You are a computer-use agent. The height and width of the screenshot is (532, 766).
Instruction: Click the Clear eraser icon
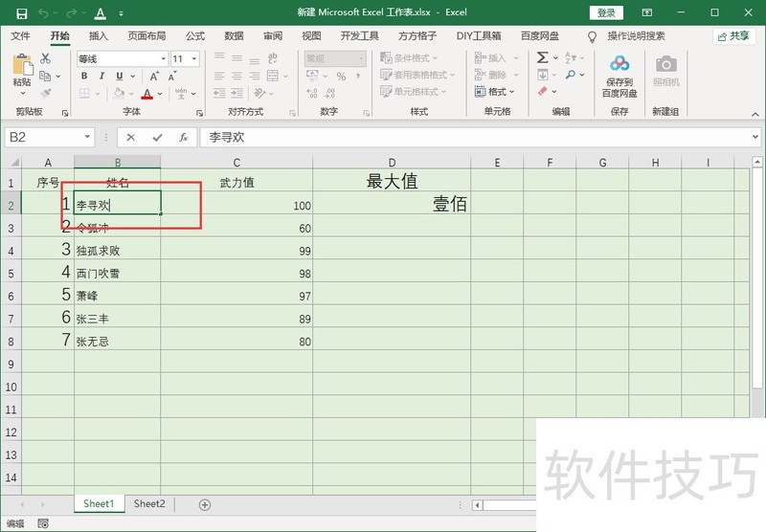pos(542,91)
